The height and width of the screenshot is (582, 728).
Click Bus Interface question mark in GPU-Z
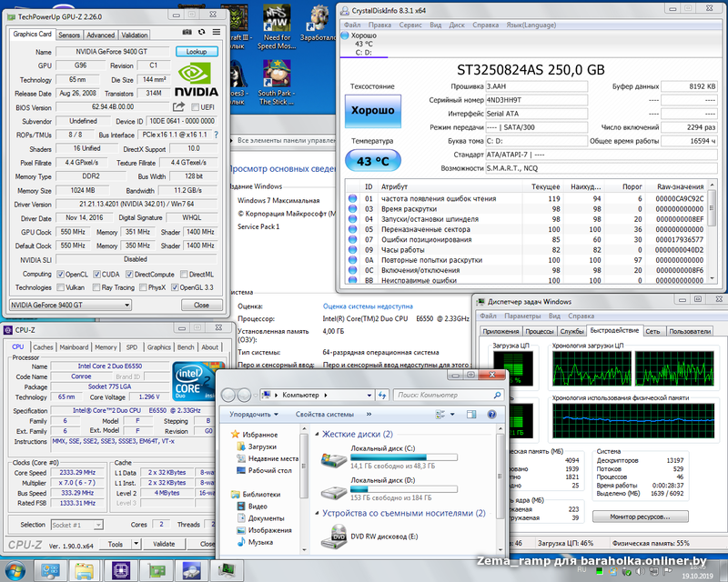pyautogui.click(x=217, y=135)
